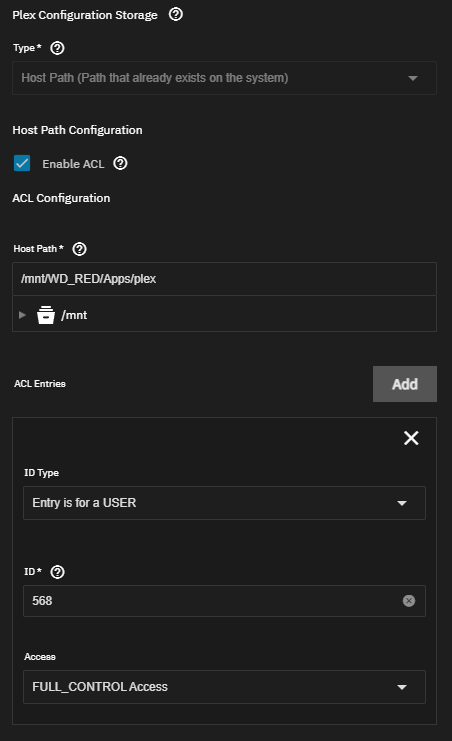
Task: Select the /mnt directory entry
Action: (x=74, y=315)
